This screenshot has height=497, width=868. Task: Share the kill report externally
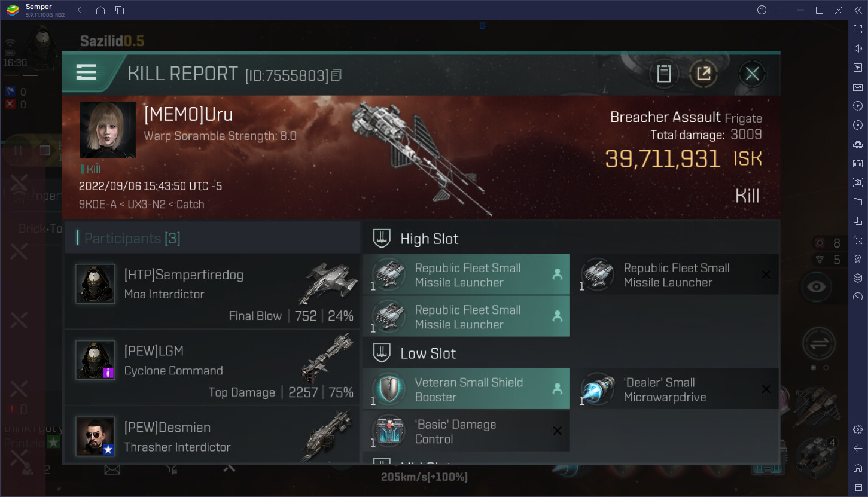point(703,74)
